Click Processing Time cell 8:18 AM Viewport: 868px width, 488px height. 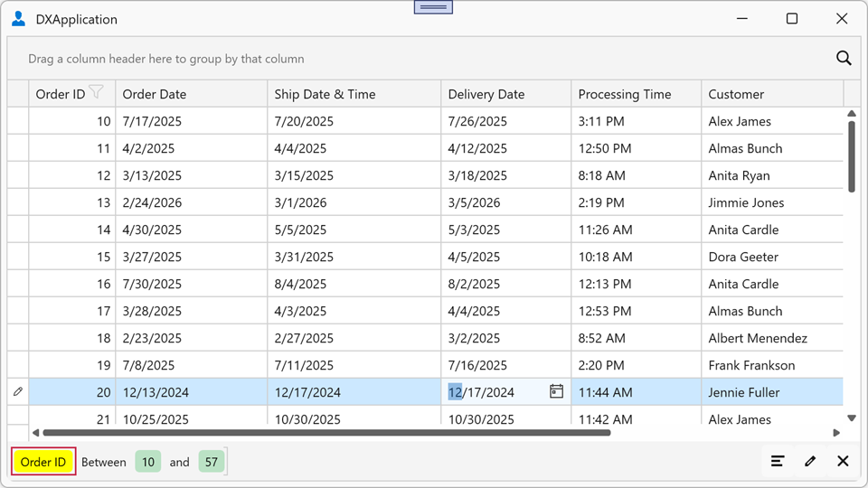[636, 174]
